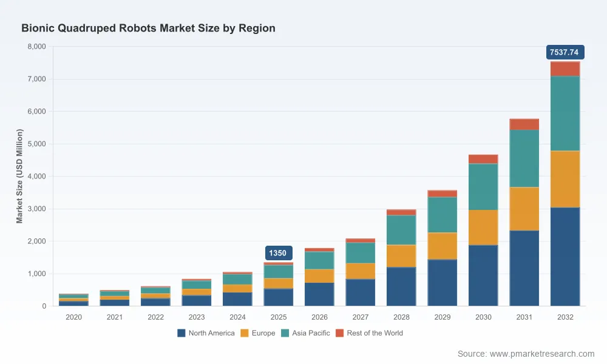Screen dimensions: 607x364
Task: Click the 8,000 y-axis tick label
Action: pos(37,47)
